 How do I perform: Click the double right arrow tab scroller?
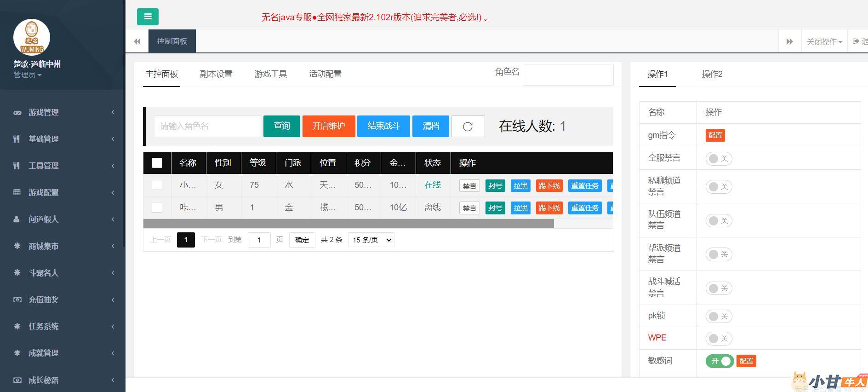(789, 41)
